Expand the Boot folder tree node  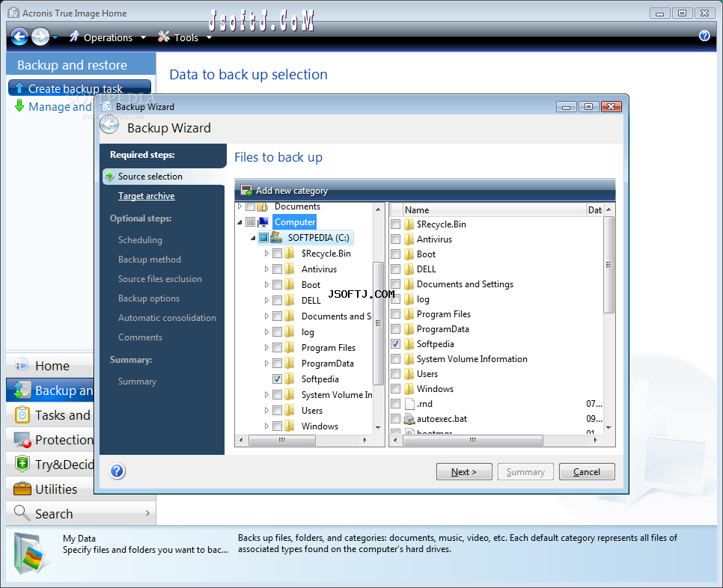pos(266,285)
